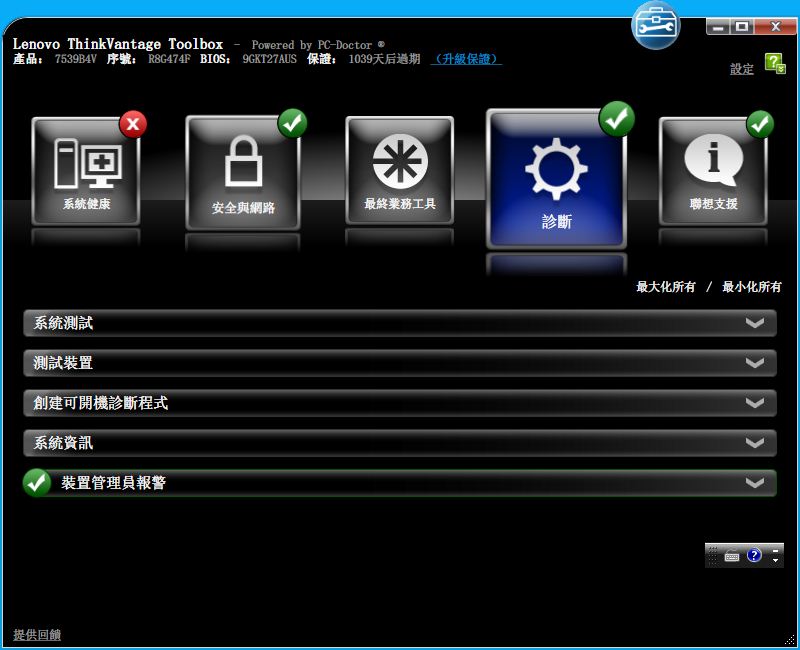Open the on-screen keyboard icon
This screenshot has height=650, width=800.
(732, 556)
